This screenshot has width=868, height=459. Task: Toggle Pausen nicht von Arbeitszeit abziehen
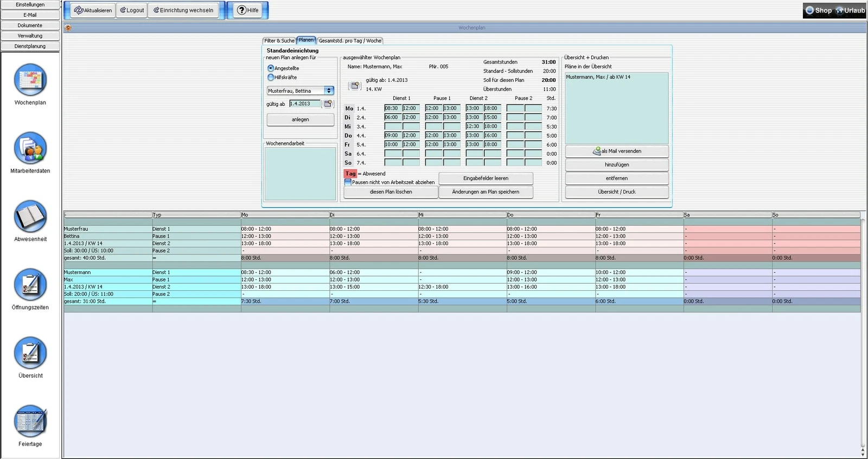pos(348,182)
